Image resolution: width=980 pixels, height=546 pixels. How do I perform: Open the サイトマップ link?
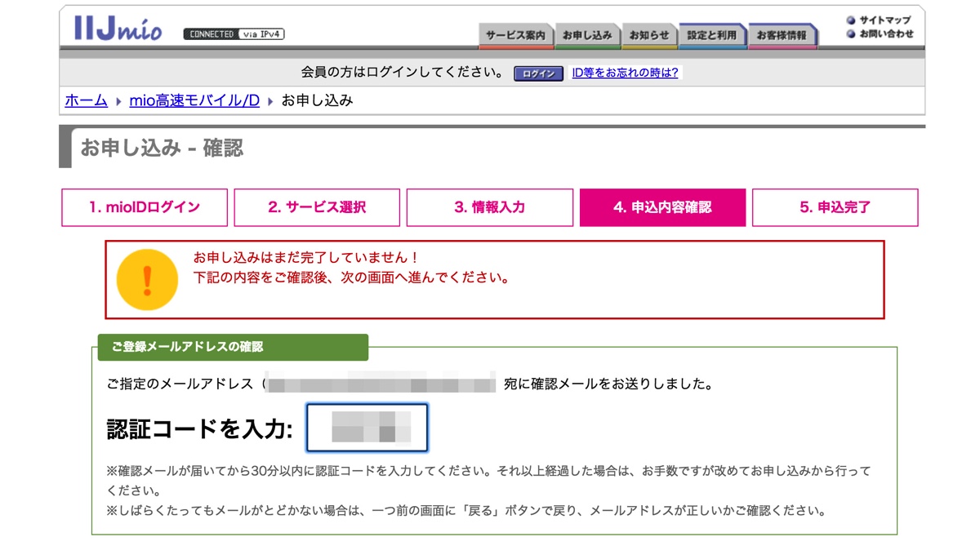tap(884, 20)
